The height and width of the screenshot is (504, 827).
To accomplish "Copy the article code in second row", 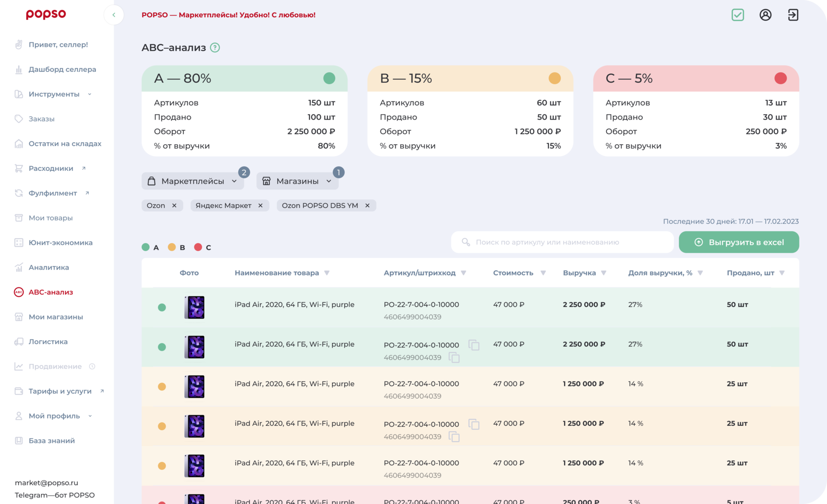I will click(x=474, y=345).
